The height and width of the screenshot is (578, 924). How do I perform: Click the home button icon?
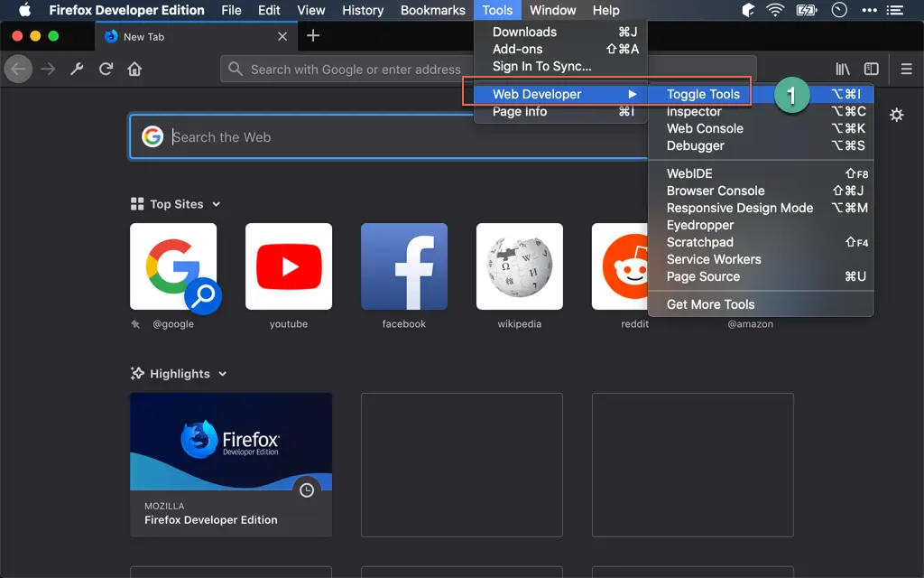(134, 69)
